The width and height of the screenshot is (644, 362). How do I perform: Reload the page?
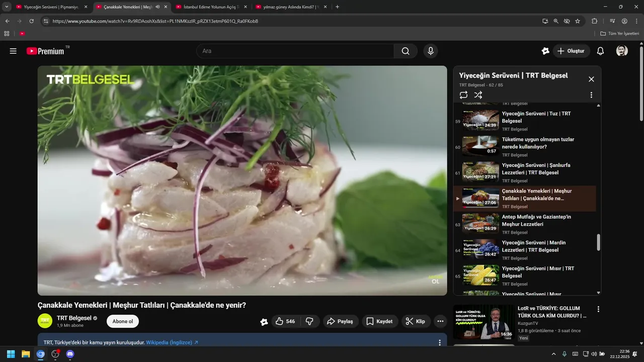pyautogui.click(x=31, y=21)
